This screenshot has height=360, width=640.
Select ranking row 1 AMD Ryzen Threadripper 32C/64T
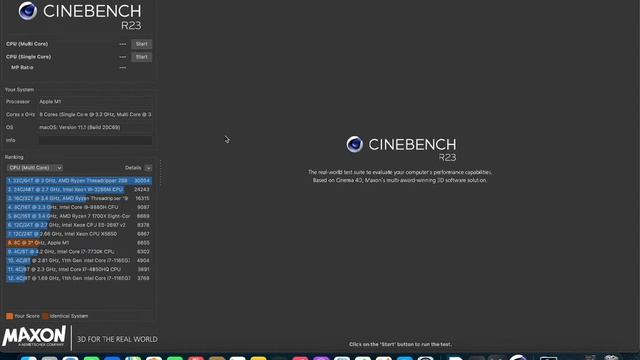click(x=79, y=180)
